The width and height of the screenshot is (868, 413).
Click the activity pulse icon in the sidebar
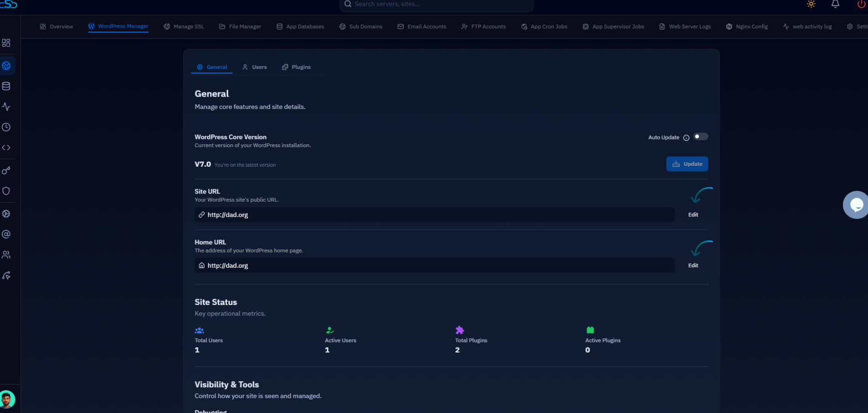[6, 107]
